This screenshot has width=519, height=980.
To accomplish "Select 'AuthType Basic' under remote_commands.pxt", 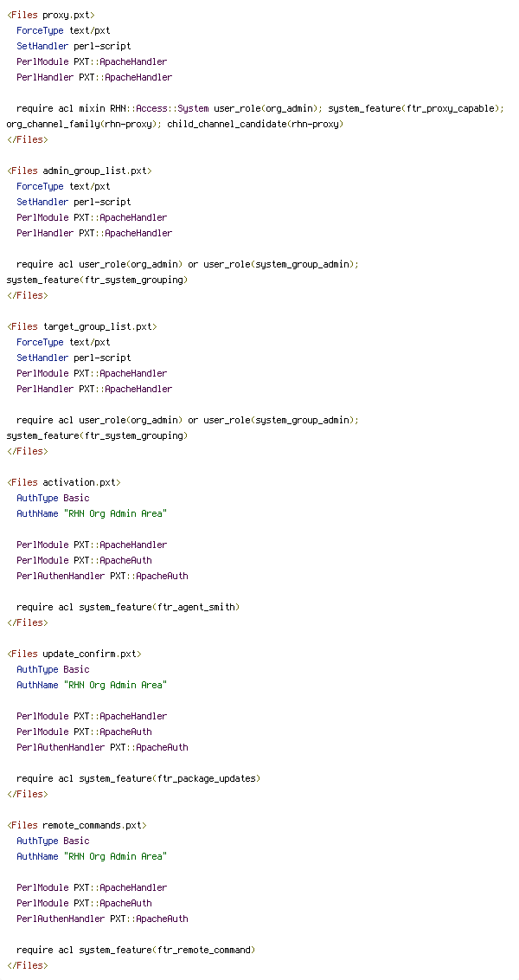I will pos(53,841).
